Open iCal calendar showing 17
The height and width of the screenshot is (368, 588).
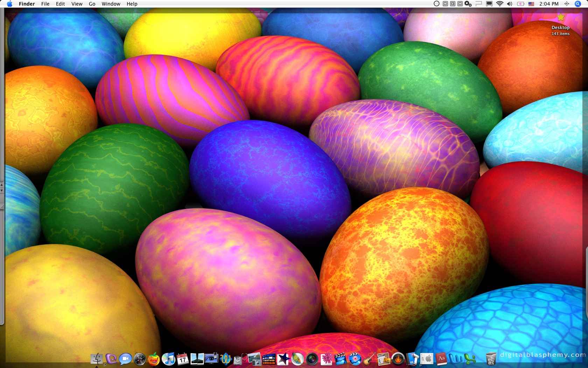click(183, 359)
